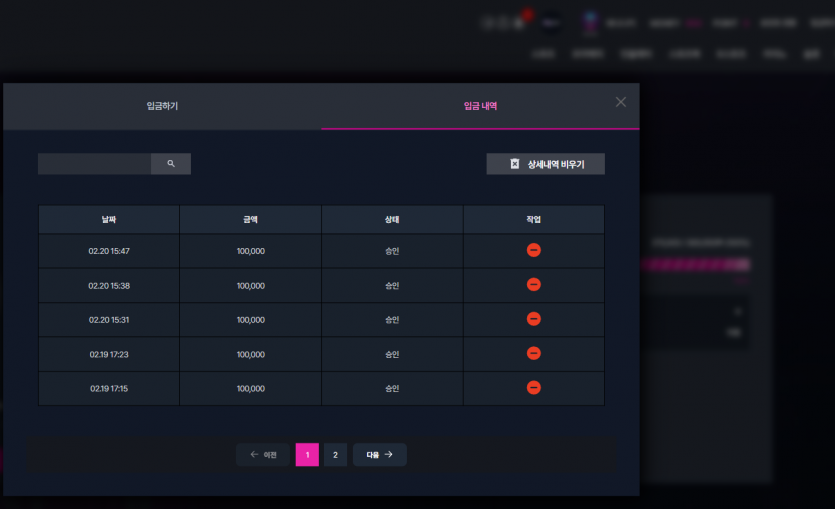This screenshot has width=835, height=509.
Task: Remove the 02.19 17:23 deposit entry
Action: coord(534,353)
